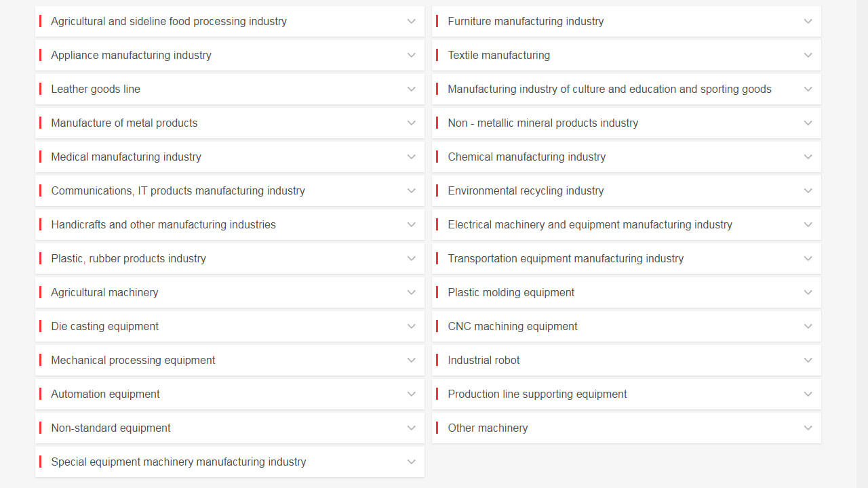Open the Leather goods line dropdown

pyautogui.click(x=230, y=89)
